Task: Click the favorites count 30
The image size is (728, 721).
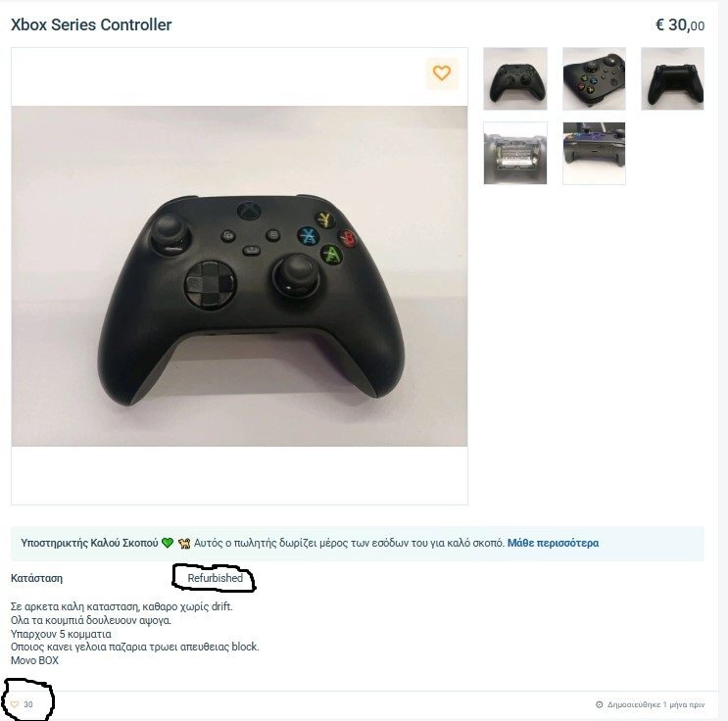Action: [28, 704]
